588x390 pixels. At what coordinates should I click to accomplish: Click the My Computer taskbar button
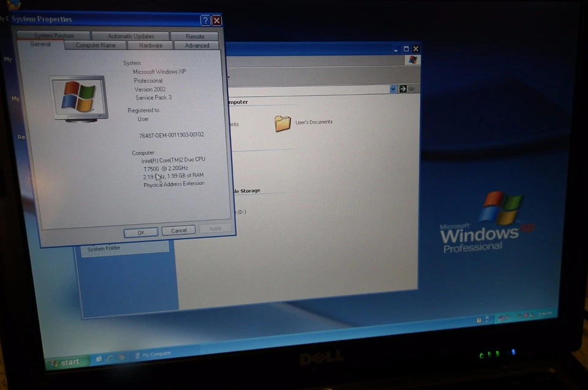coord(153,354)
